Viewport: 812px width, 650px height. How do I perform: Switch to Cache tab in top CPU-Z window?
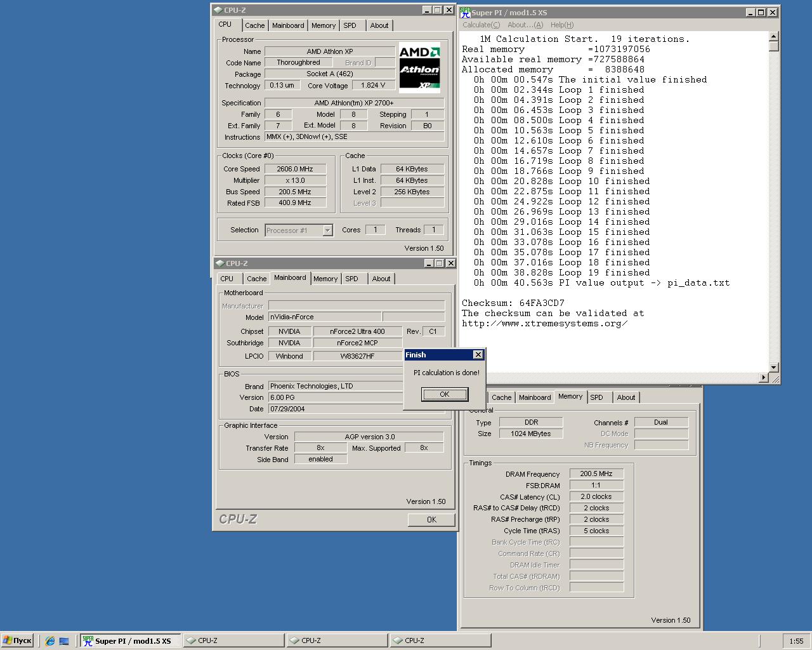[x=255, y=25]
